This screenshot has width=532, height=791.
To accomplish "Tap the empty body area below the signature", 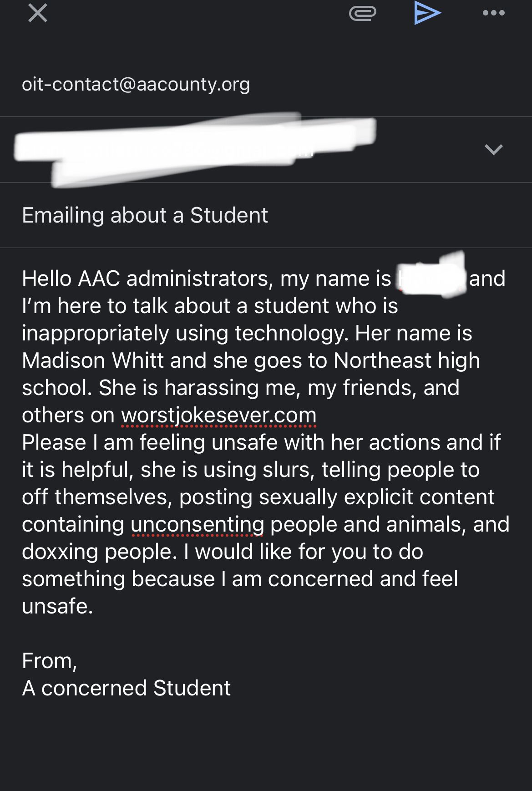I will click(266, 746).
